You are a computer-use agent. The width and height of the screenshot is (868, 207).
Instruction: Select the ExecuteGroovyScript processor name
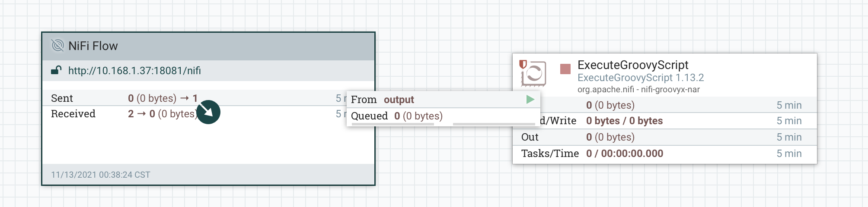click(x=633, y=65)
